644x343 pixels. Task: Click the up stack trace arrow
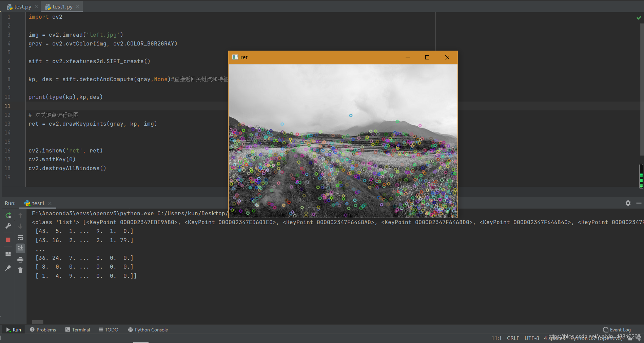20,215
